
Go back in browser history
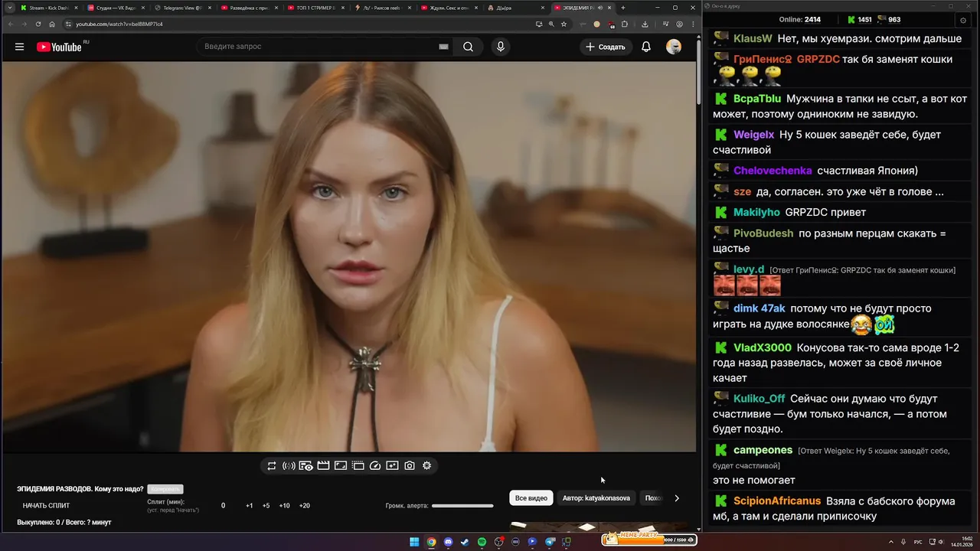coord(10,24)
